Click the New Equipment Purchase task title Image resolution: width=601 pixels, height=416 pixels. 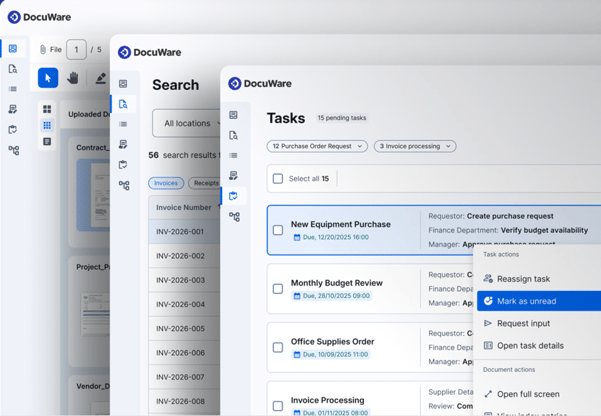coord(341,224)
